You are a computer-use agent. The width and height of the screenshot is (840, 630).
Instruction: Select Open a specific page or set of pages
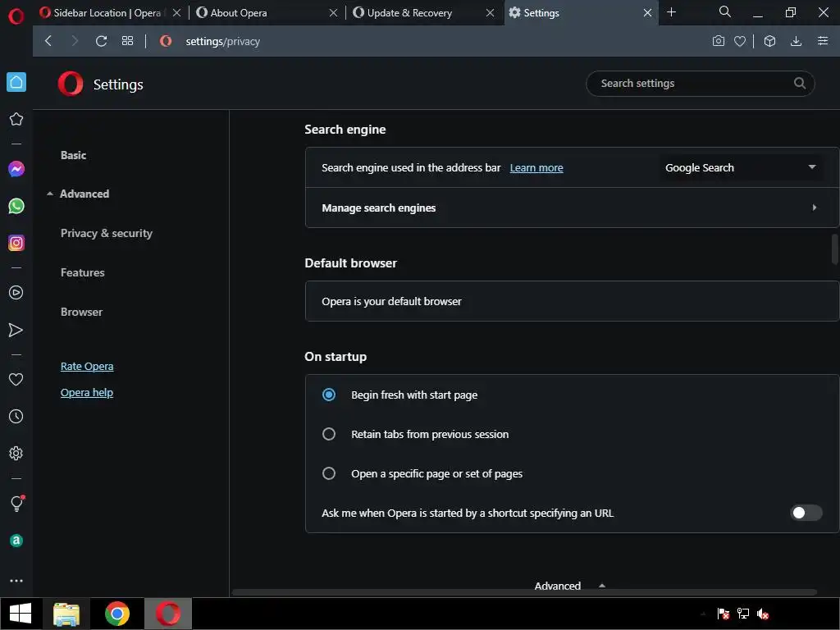(x=329, y=473)
